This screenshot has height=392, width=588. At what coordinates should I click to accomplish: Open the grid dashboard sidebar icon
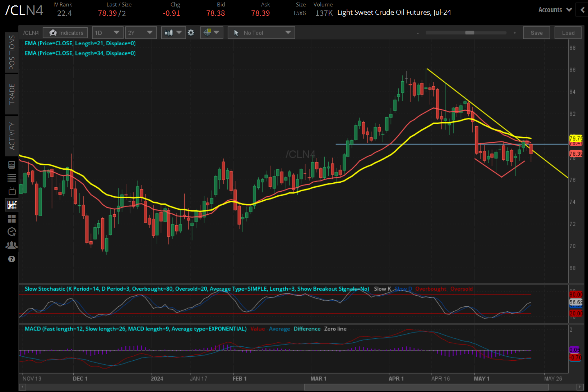click(11, 218)
